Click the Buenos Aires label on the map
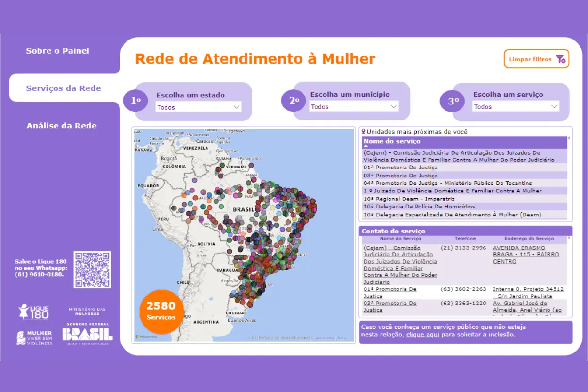588x392 pixels. click(x=242, y=320)
